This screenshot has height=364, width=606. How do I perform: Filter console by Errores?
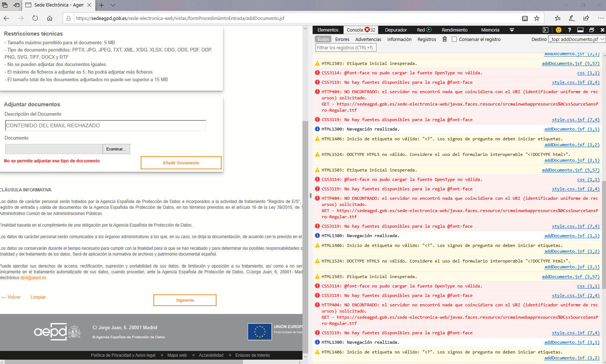[x=342, y=39]
